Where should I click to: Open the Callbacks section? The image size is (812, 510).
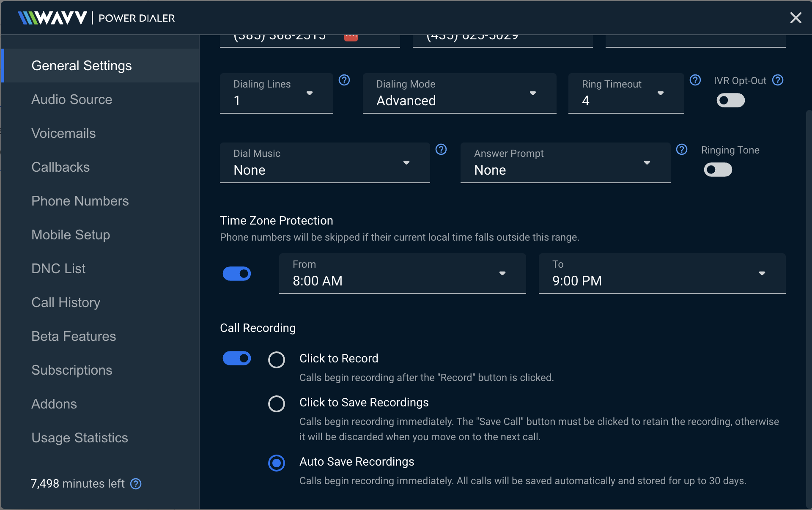[100, 167]
